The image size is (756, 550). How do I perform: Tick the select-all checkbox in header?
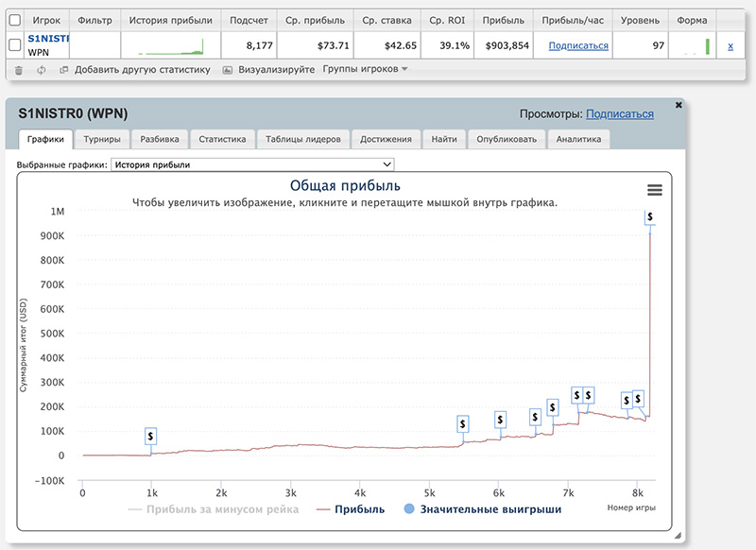pos(14,20)
